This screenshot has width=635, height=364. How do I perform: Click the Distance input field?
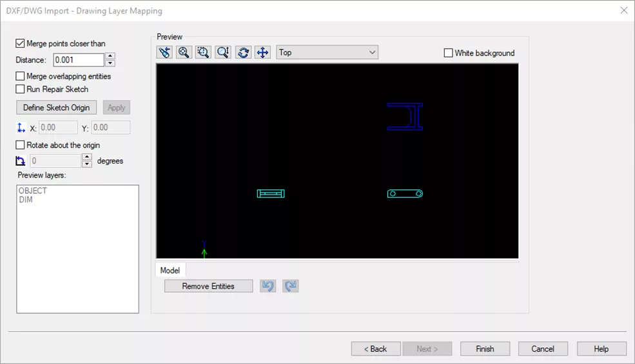[79, 60]
